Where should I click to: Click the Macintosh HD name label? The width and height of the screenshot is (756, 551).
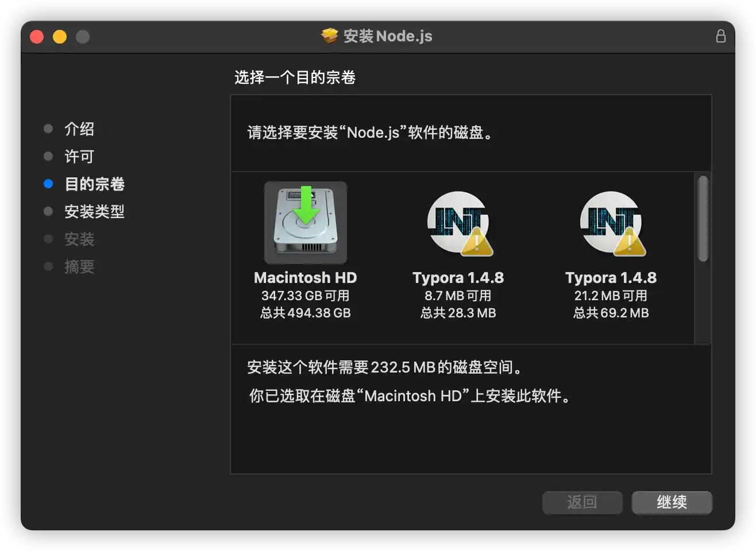[305, 278]
